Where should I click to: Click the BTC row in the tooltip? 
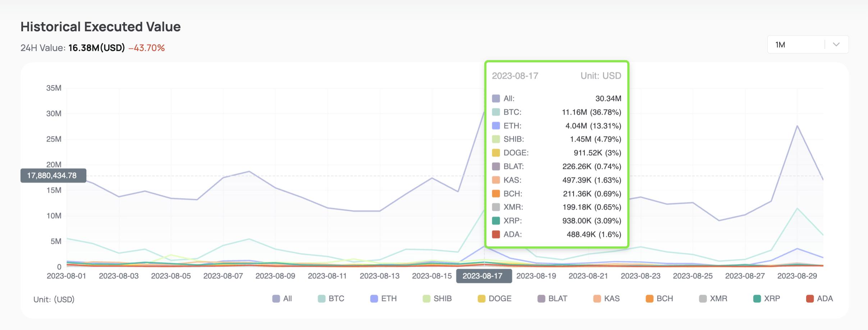[556, 112]
